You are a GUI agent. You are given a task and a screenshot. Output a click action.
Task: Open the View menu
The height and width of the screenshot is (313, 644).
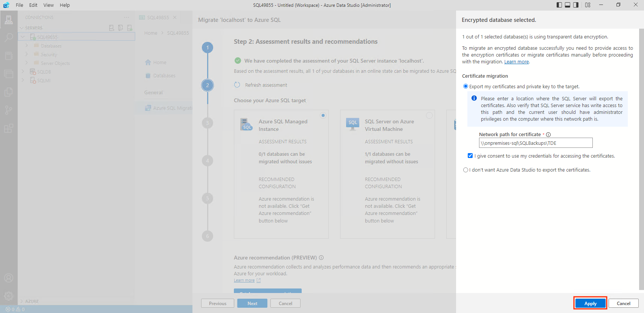(x=48, y=5)
